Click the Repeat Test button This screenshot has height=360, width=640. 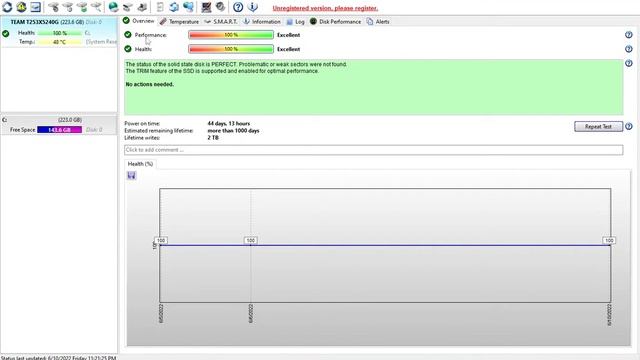tap(598, 127)
